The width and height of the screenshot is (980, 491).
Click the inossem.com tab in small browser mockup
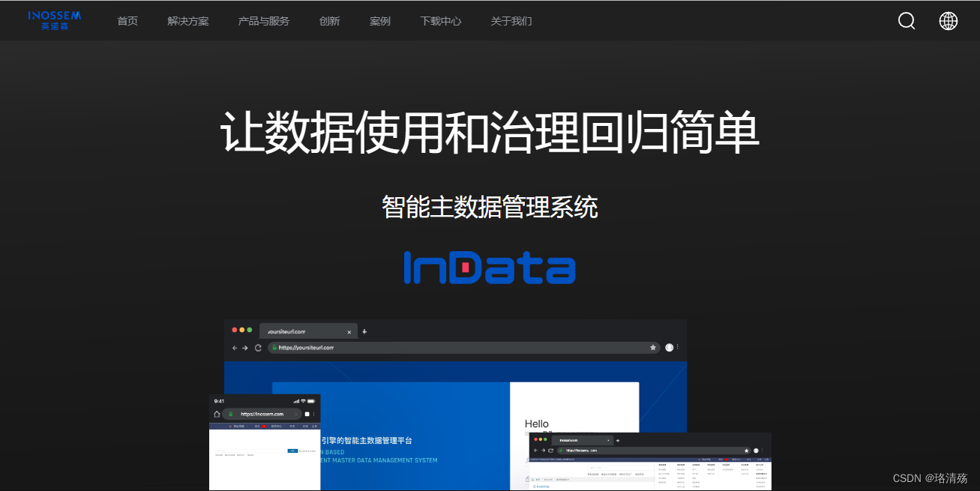pos(583,440)
